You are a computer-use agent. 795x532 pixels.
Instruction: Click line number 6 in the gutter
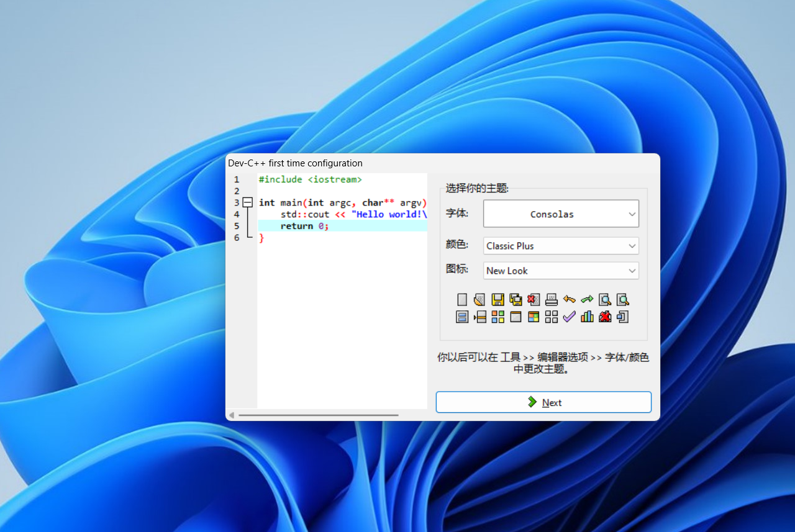[x=237, y=238]
